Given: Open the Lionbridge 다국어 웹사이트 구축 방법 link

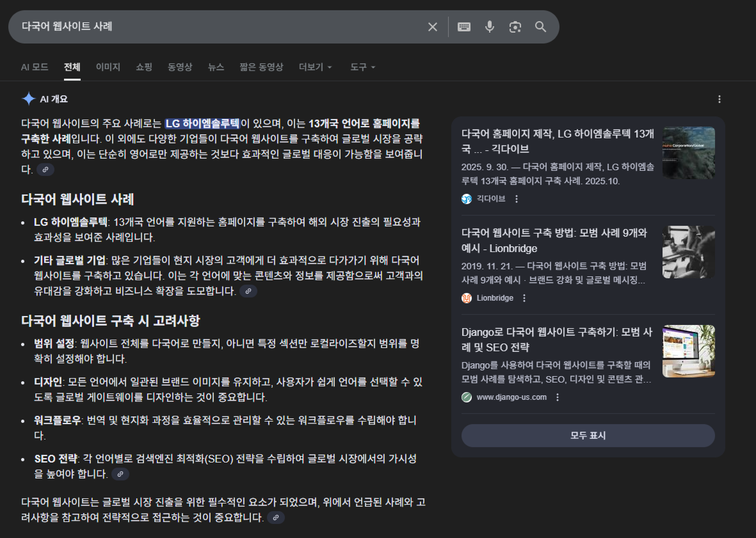Looking at the screenshot, I should [554, 241].
